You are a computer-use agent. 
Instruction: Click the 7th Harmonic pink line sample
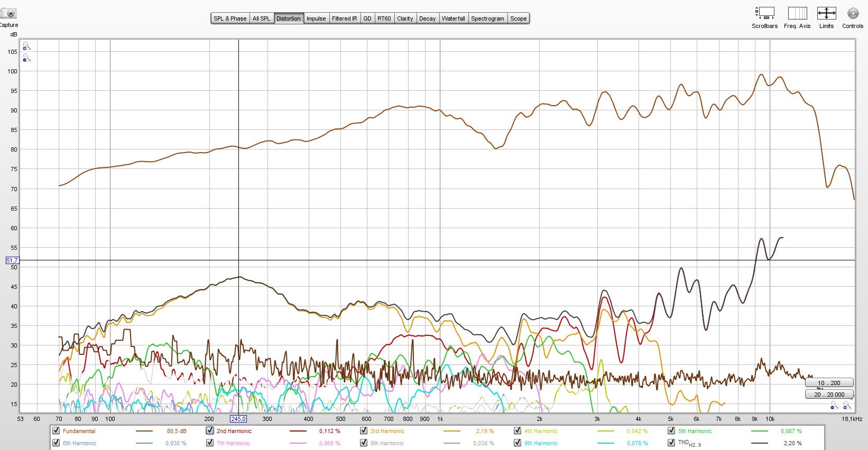pyautogui.click(x=298, y=443)
